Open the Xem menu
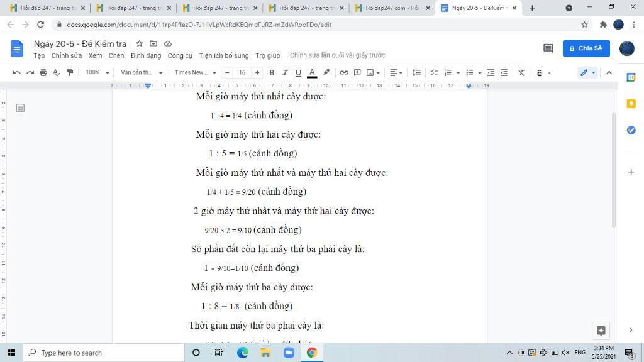 96,55
